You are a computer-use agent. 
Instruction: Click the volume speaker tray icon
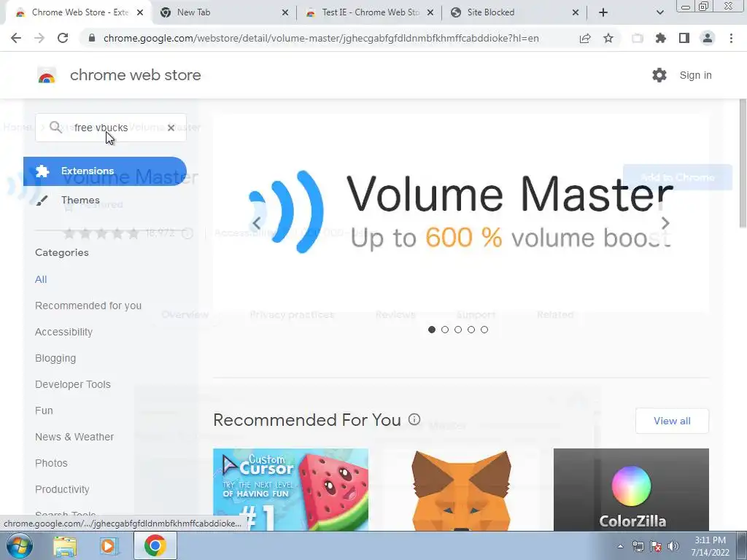point(673,546)
